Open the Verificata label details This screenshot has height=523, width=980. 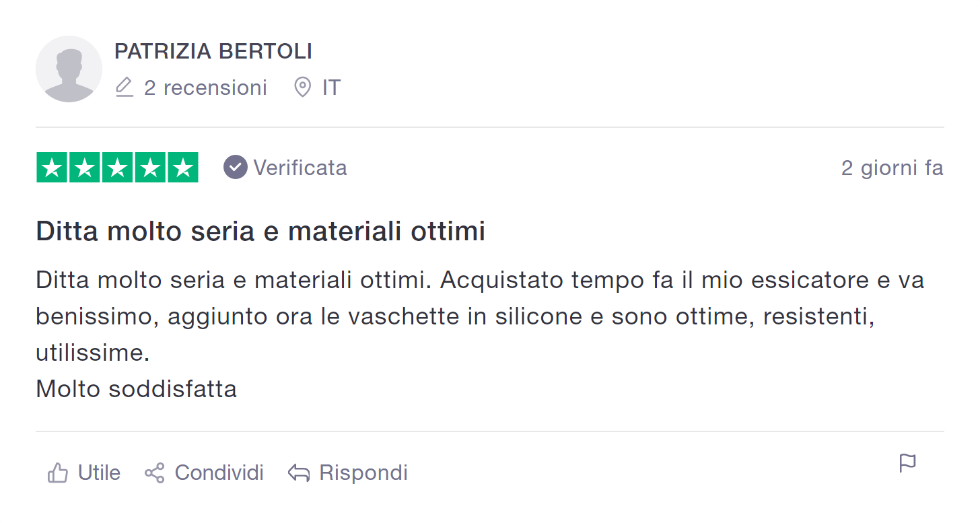[x=300, y=168]
